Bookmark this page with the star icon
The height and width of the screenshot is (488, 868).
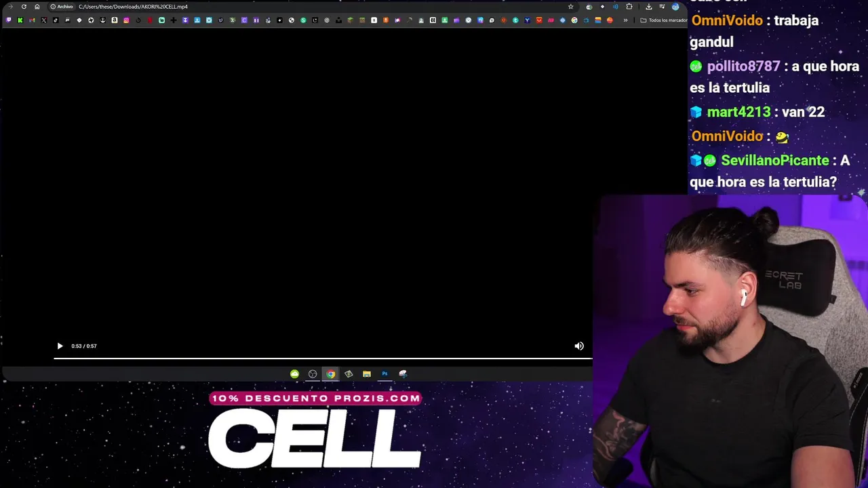click(570, 7)
